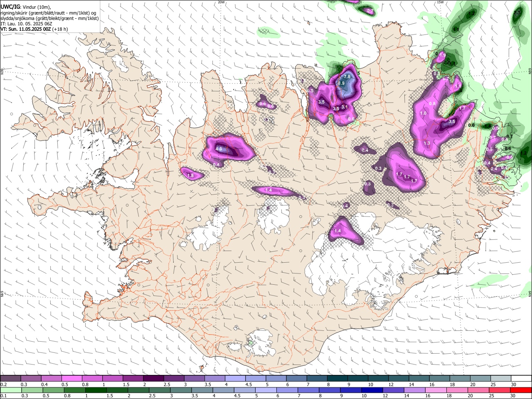Viewport: 532px width, 399px height.
Task: Select the bright pink 0.5–0.8 swatch in the top legend row
Action: click(x=71, y=379)
